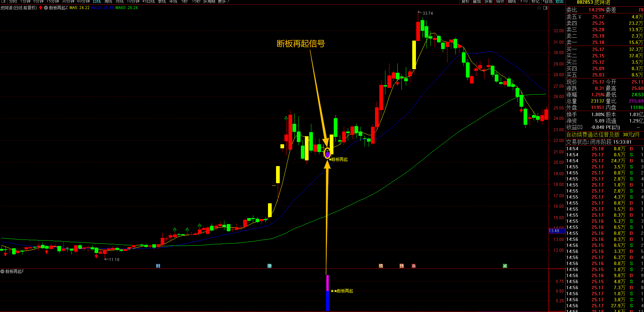Select the 日线 daily period tab
This screenshot has width=644, height=312.
click(x=97, y=1)
